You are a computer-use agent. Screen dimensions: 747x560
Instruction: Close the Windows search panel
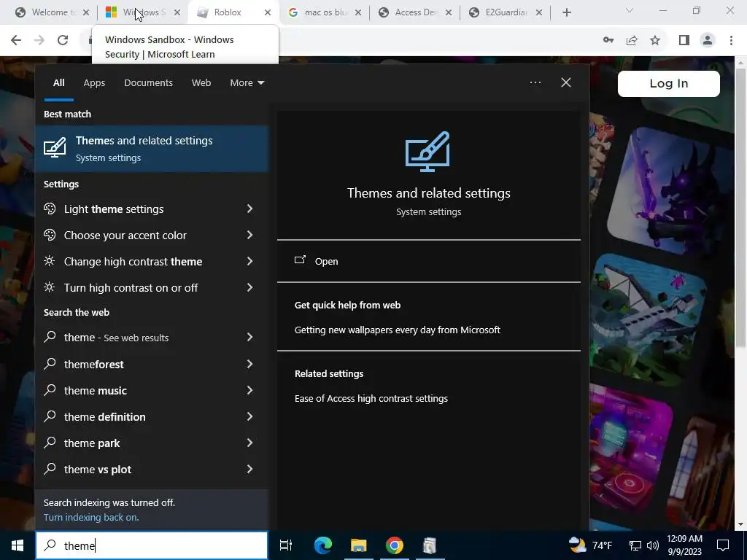click(x=566, y=83)
